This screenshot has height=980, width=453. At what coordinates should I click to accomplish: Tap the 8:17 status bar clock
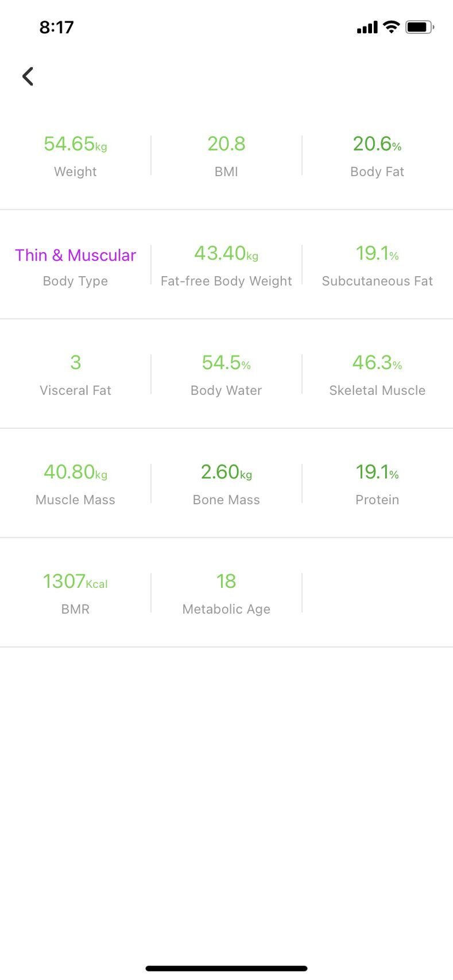[56, 27]
